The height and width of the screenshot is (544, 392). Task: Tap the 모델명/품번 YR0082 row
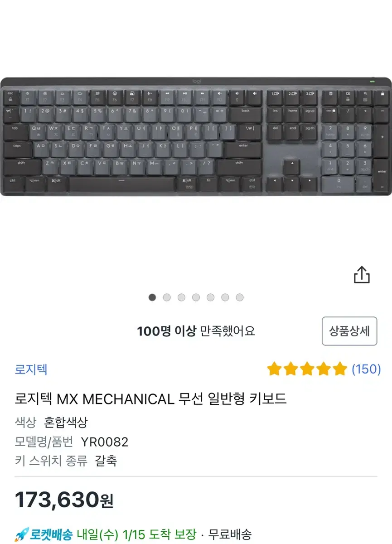click(72, 442)
